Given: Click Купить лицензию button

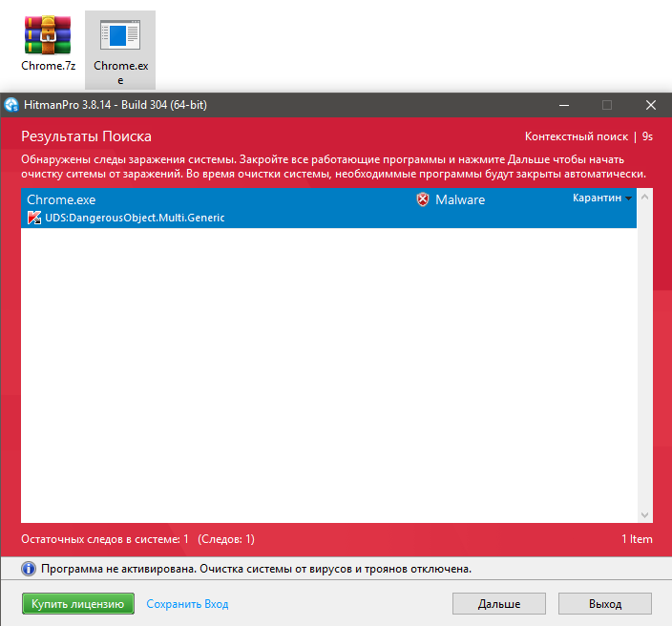Looking at the screenshot, I should click(78, 604).
